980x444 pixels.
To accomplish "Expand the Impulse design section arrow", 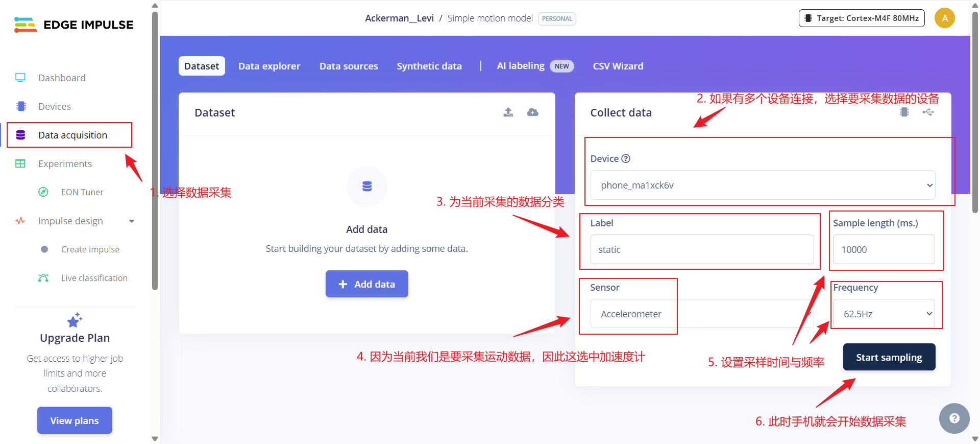I will 132,221.
